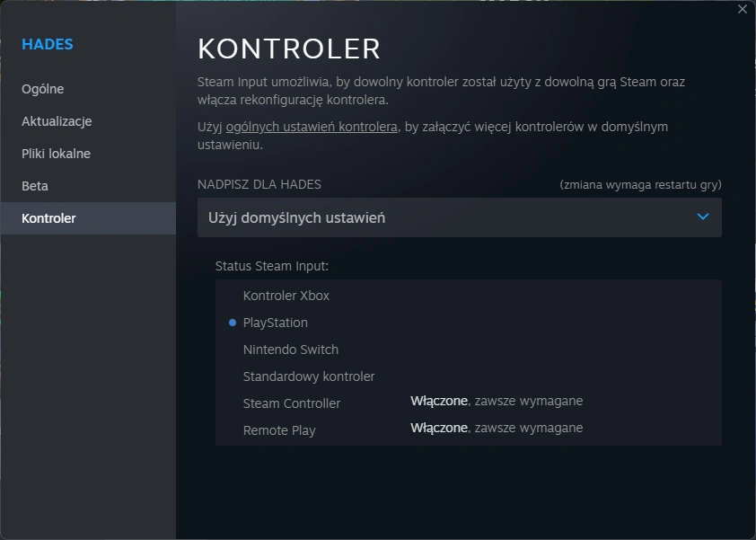The width and height of the screenshot is (756, 540).
Task: Click the 'Standardowy kontroler' status row
Action: pyautogui.click(x=468, y=376)
